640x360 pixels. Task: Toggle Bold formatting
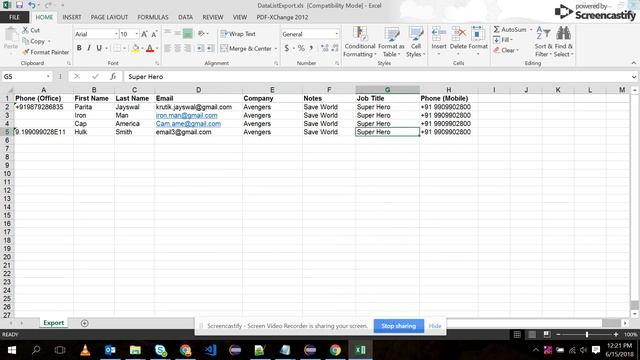(79, 48)
